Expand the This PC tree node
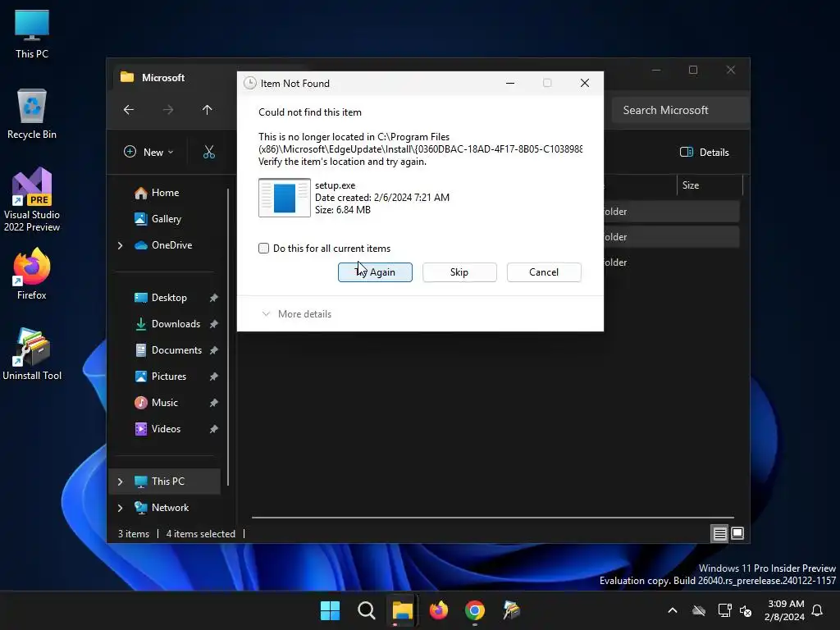Viewport: 840px width, 630px height. [120, 482]
